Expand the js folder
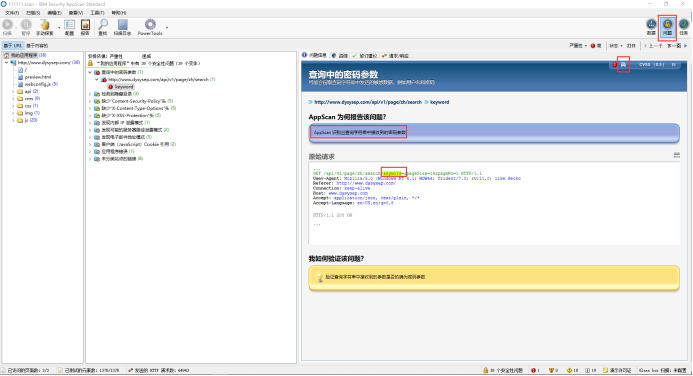The width and height of the screenshot is (693, 376). [x=13, y=120]
